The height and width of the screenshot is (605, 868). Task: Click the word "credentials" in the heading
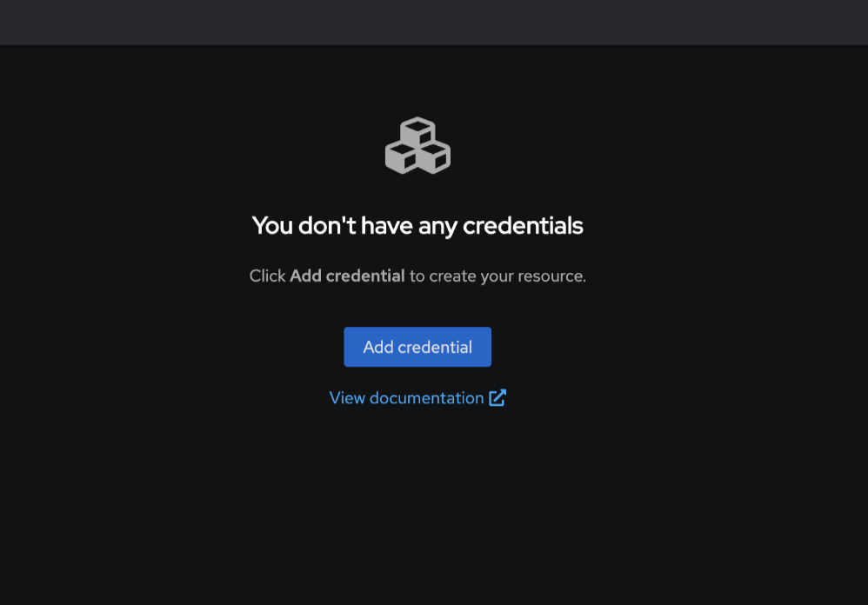523,226
